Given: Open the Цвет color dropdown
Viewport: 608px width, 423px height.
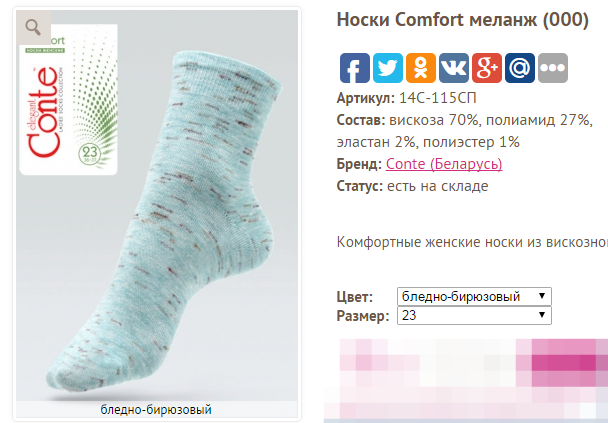Looking at the screenshot, I should [x=474, y=297].
